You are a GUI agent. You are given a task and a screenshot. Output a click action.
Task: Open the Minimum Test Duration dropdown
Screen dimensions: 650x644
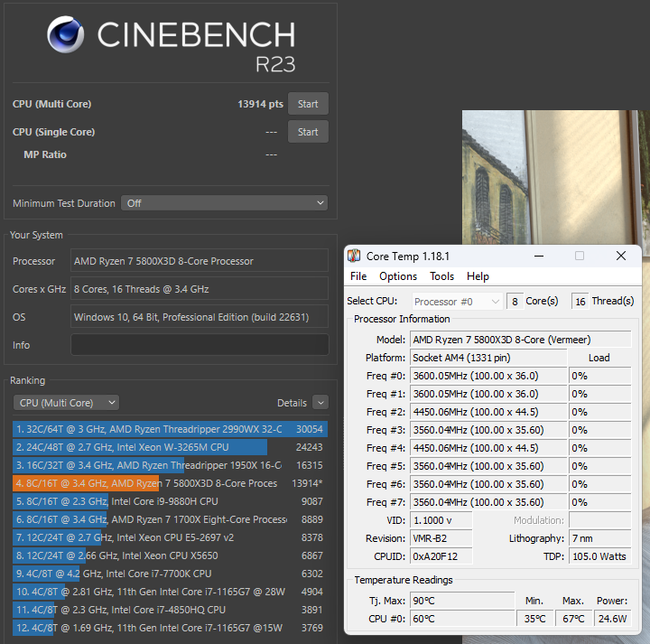tap(224, 203)
